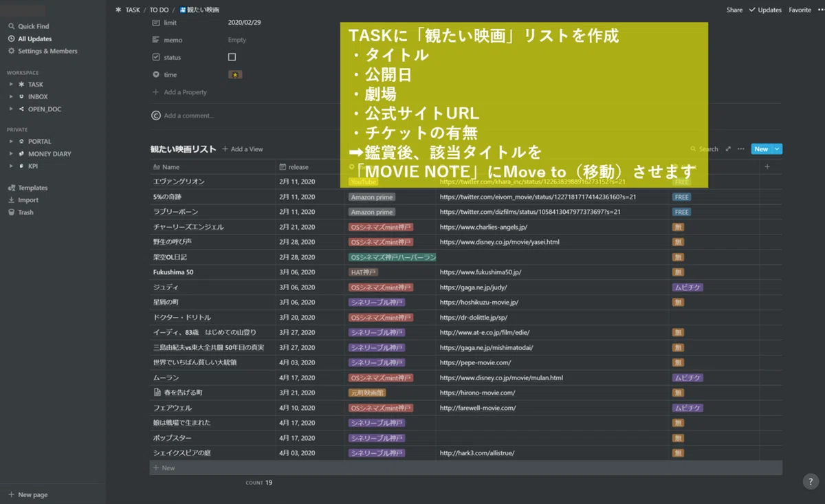Click the Import download icon
Viewport: 825px width, 504px height.
(12, 200)
